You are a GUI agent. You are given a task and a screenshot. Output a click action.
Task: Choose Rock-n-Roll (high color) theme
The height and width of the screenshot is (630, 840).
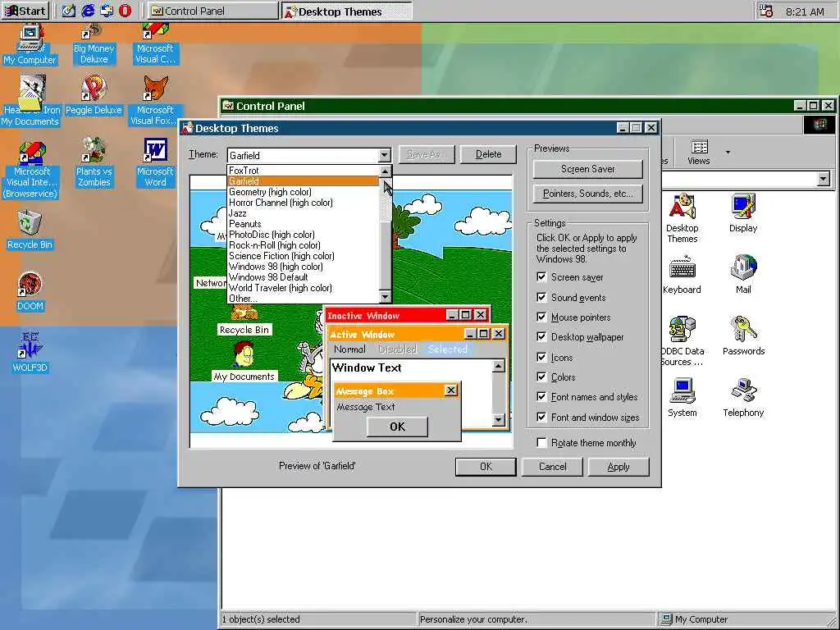[303, 245]
